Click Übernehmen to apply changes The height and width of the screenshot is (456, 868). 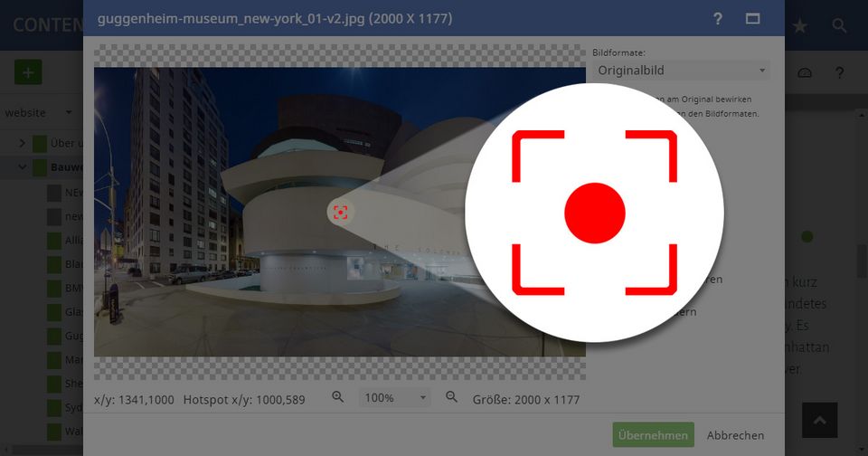(x=653, y=435)
